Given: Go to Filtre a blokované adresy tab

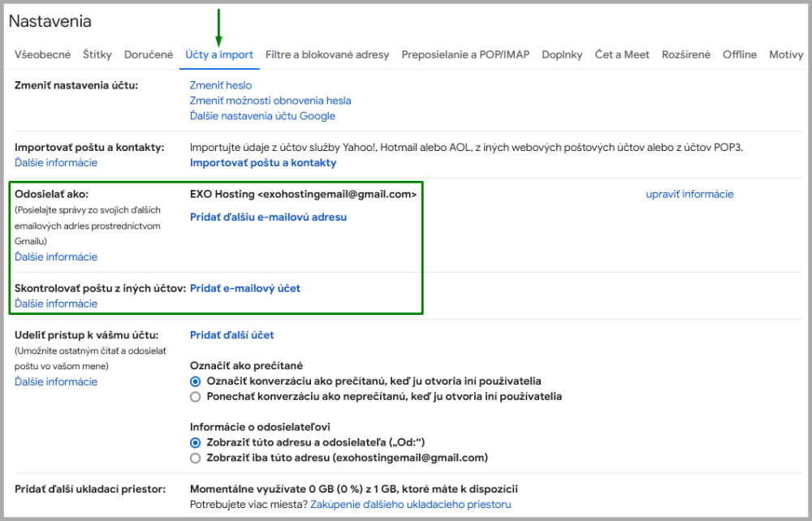Looking at the screenshot, I should [326, 55].
